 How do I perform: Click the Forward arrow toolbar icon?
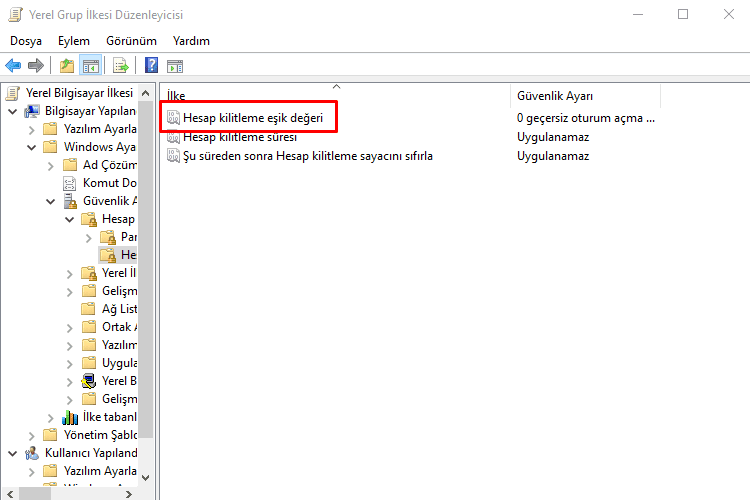(x=36, y=66)
